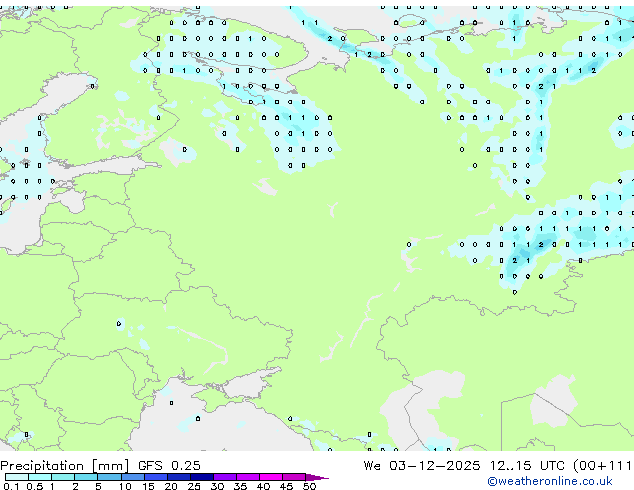Click the "50" legend value label
634x490 pixels.
[309, 486]
